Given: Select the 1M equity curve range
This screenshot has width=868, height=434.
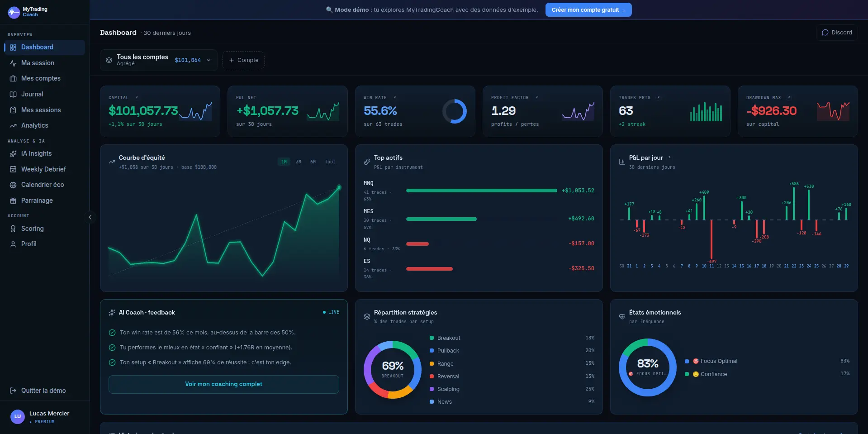Looking at the screenshot, I should pyautogui.click(x=284, y=162).
